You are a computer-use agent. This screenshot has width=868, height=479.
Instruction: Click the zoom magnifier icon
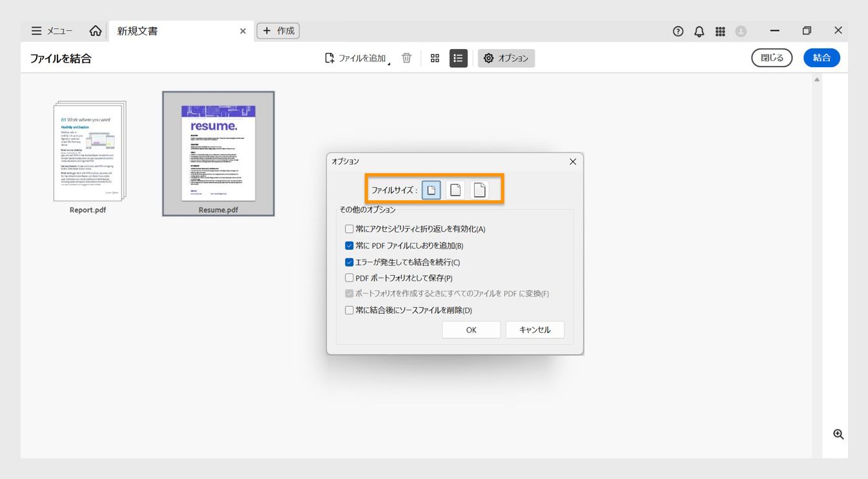click(x=838, y=434)
